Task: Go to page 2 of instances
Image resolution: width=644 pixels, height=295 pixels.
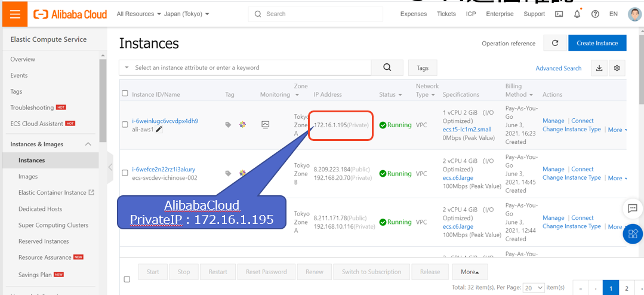Action: point(626,288)
